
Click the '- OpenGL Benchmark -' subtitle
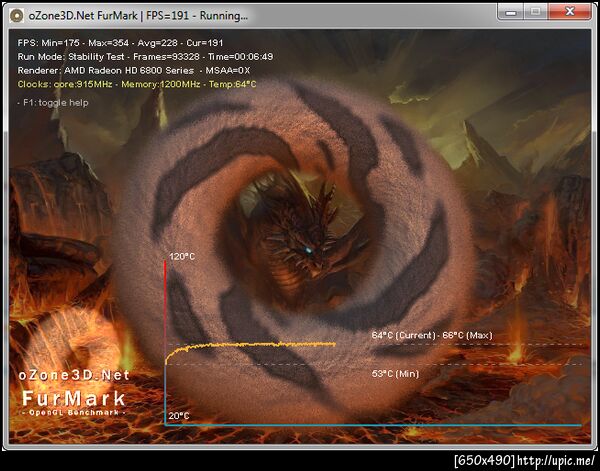click(73, 412)
